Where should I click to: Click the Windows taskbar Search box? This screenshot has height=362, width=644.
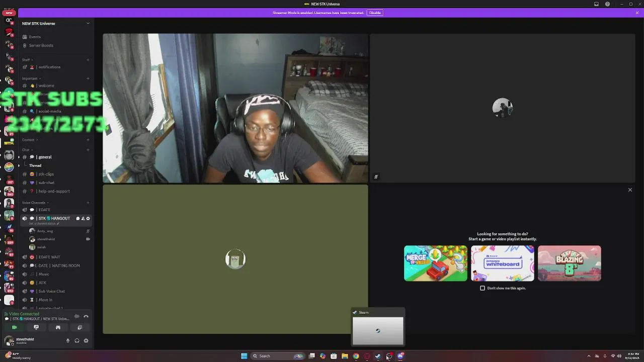click(278, 356)
